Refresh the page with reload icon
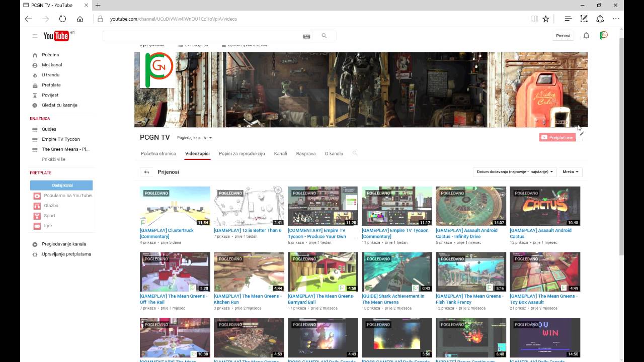This screenshot has width=644, height=362. [62, 19]
